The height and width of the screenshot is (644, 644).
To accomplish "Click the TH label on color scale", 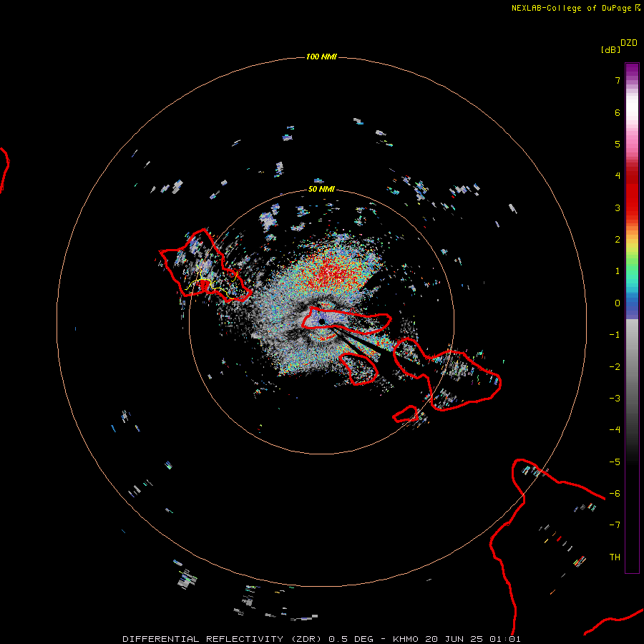I will pos(615,557).
